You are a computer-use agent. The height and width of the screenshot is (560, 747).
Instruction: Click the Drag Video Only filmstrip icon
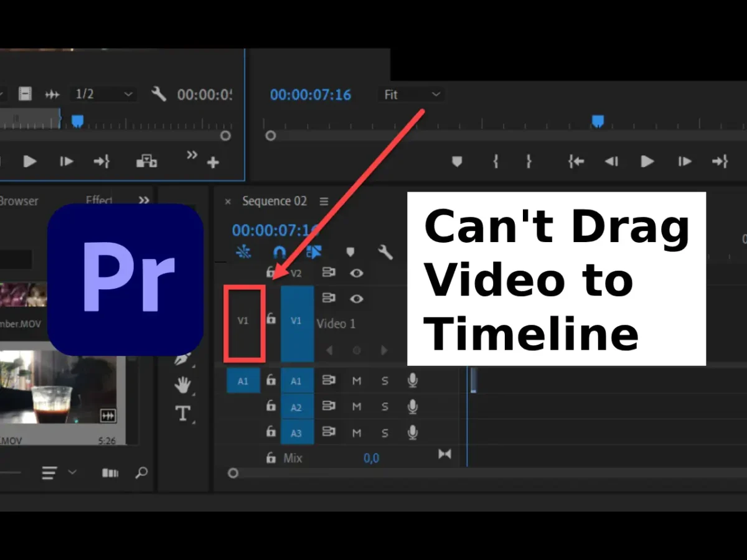25,94
